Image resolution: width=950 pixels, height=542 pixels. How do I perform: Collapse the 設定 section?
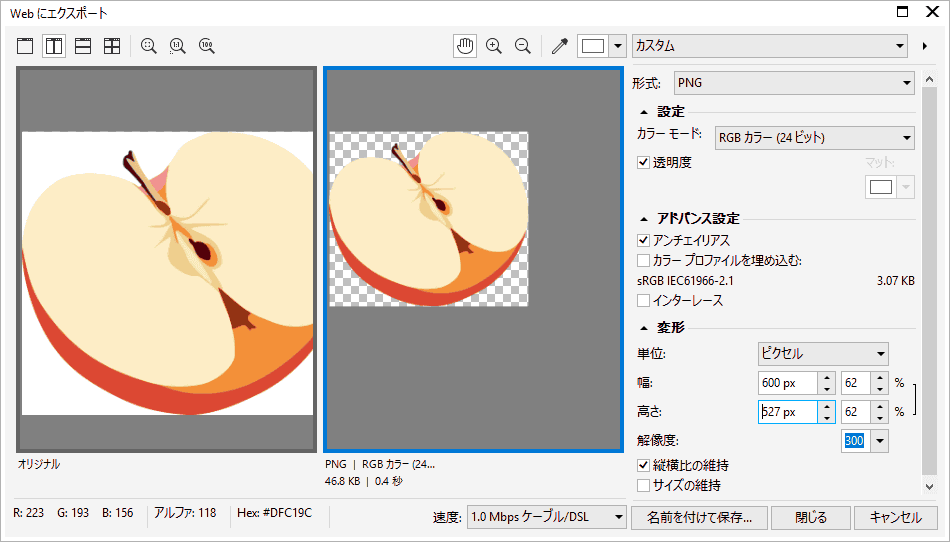point(644,112)
